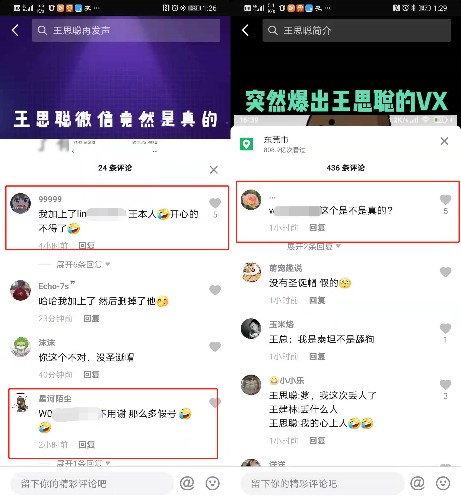Reply to 小小乐's comment

pyautogui.click(x=317, y=440)
